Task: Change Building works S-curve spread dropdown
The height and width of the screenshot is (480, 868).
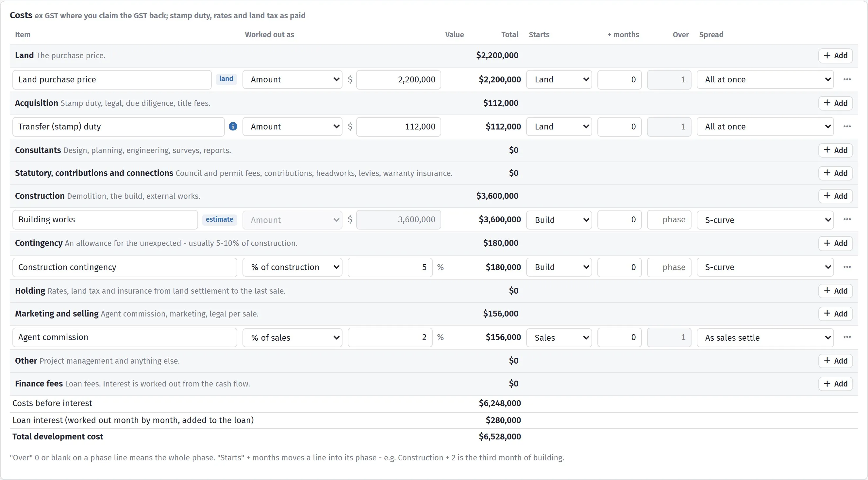Action: pos(765,220)
